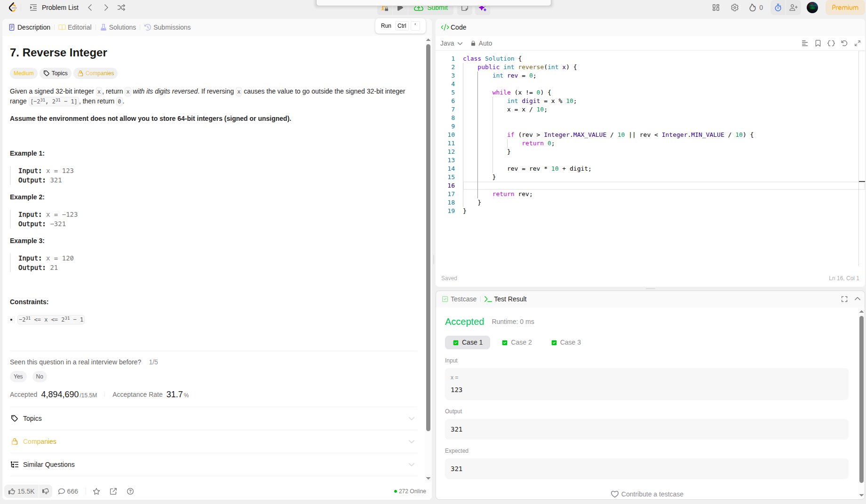The width and height of the screenshot is (866, 504).
Task: Click the thumbs down dislike icon
Action: [x=46, y=491]
